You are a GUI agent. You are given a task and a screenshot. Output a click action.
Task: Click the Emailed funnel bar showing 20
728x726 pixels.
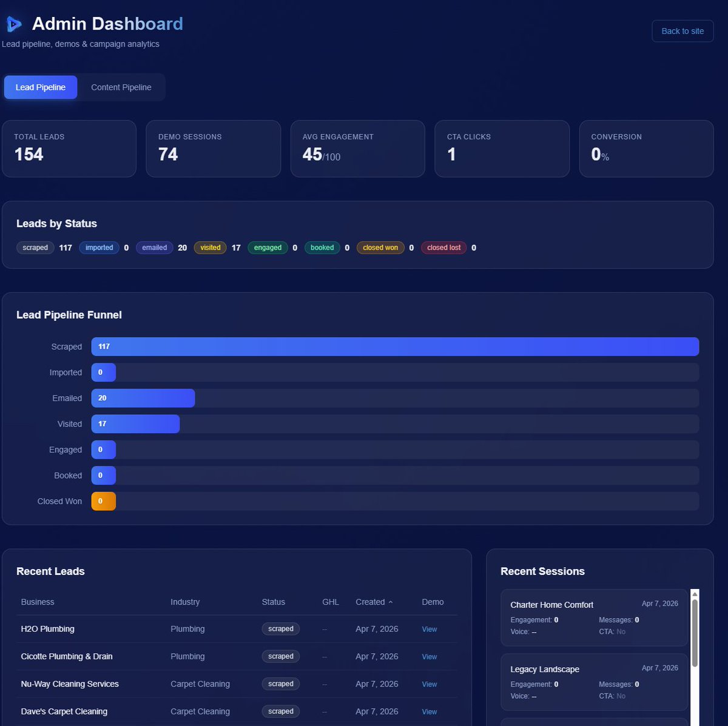143,398
